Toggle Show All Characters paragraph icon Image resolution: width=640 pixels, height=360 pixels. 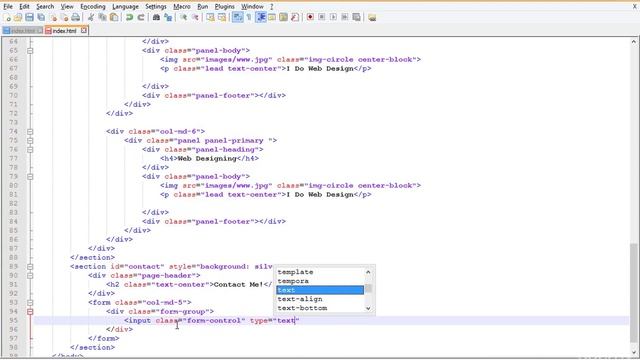pyautogui.click(x=249, y=17)
